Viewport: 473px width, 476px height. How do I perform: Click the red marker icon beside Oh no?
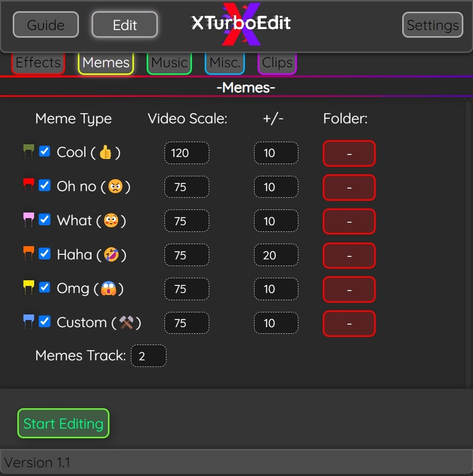(29, 182)
